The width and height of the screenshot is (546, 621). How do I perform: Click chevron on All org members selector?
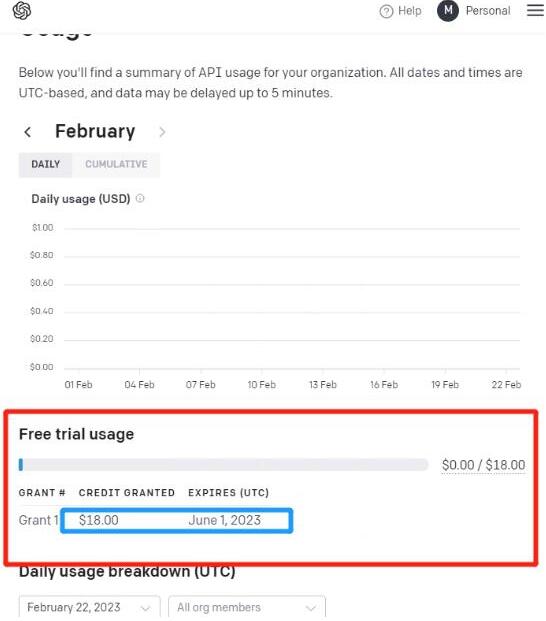click(x=311, y=608)
